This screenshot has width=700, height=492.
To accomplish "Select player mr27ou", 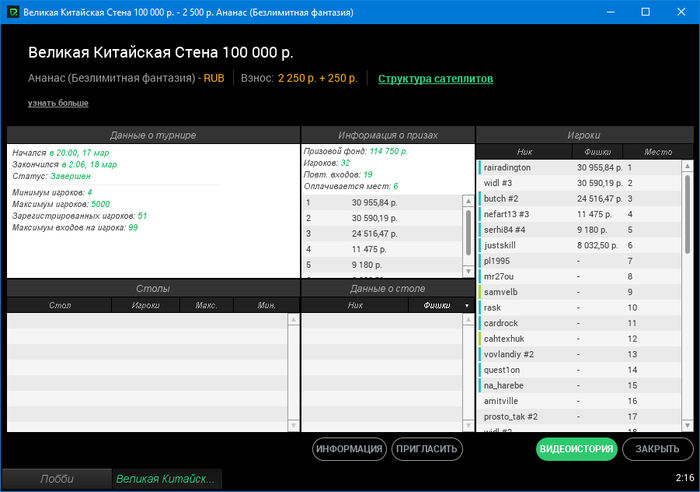I will tap(579, 276).
